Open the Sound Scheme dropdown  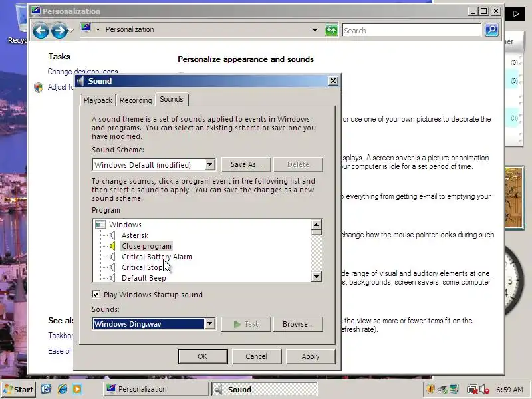coord(209,164)
